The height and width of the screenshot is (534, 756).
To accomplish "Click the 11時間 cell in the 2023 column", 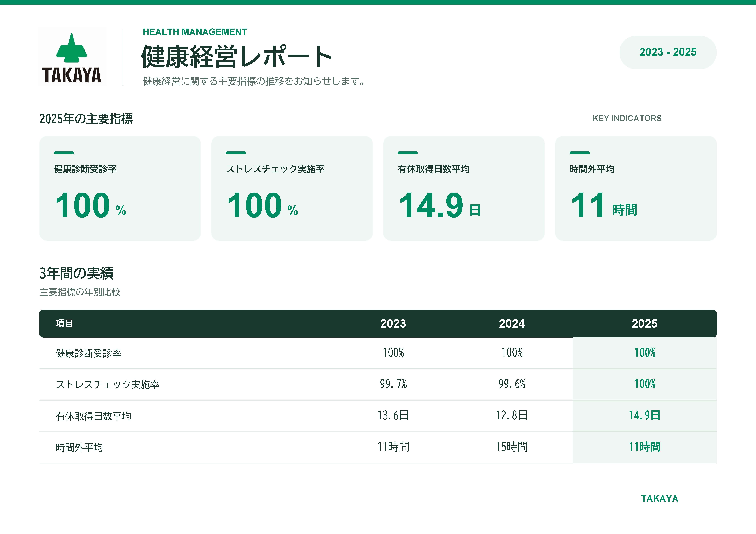I will (x=393, y=447).
